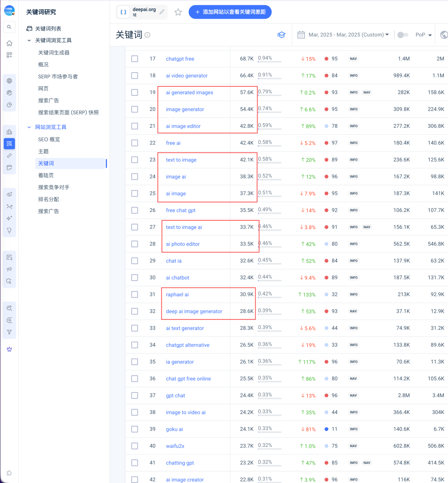Check the box for chatgpt free row

click(134, 59)
